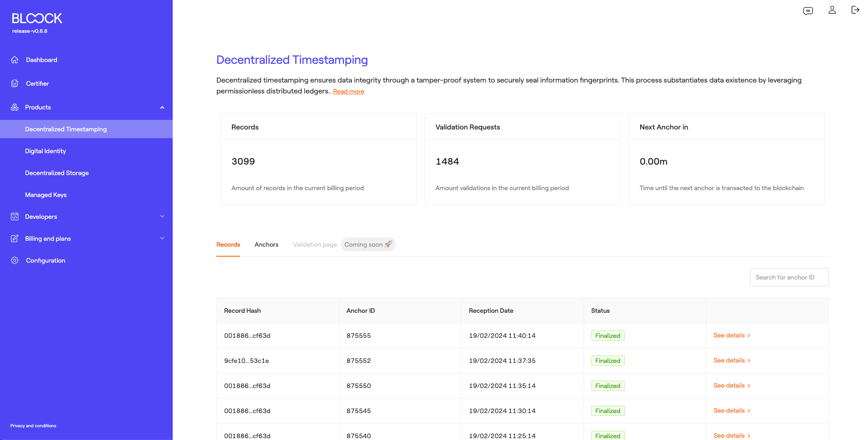Open the Dashboard menu item
The image size is (868, 440).
[x=41, y=60]
